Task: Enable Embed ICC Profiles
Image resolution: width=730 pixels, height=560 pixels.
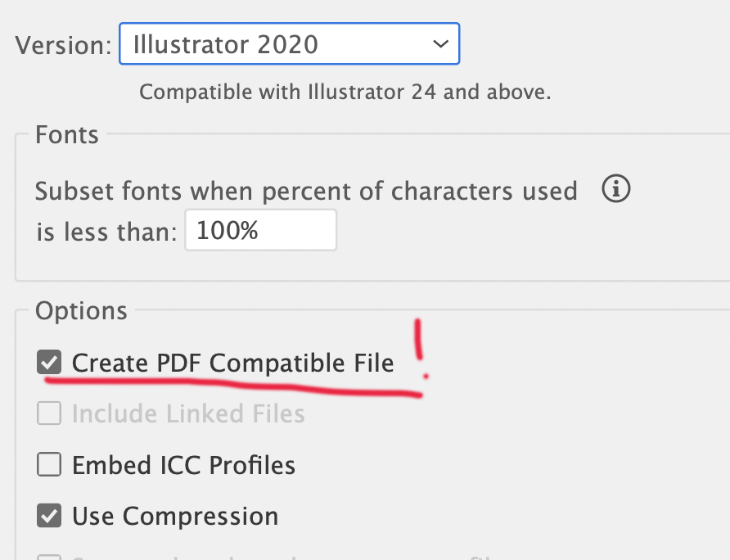Action: 48,464
